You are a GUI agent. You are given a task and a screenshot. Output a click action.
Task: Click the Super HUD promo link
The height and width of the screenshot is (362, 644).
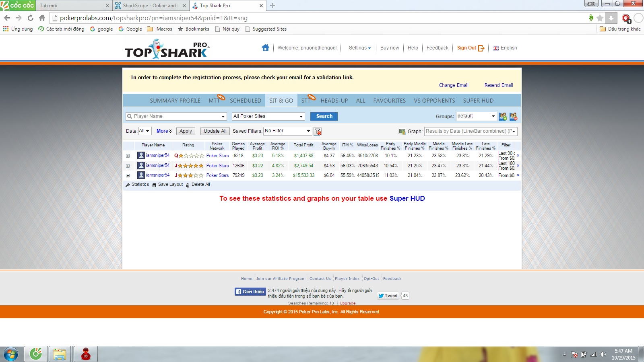(407, 198)
